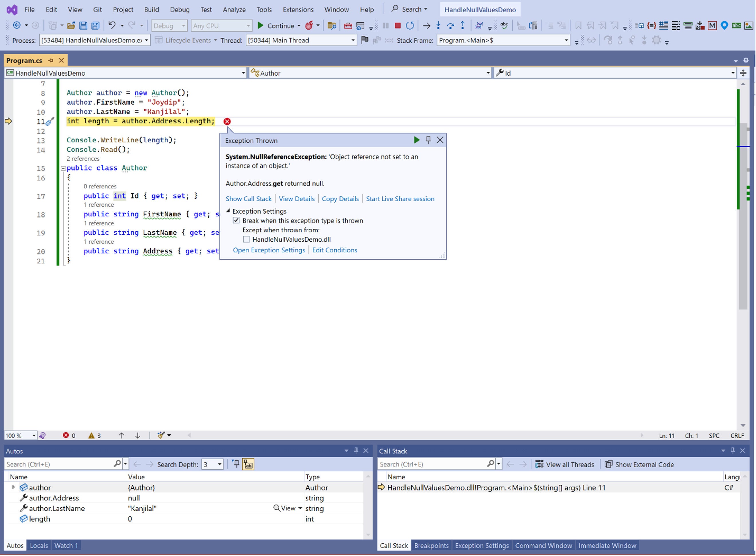The width and height of the screenshot is (756, 556).
Task: Click the Step Over arrow icon
Action: [x=451, y=26]
